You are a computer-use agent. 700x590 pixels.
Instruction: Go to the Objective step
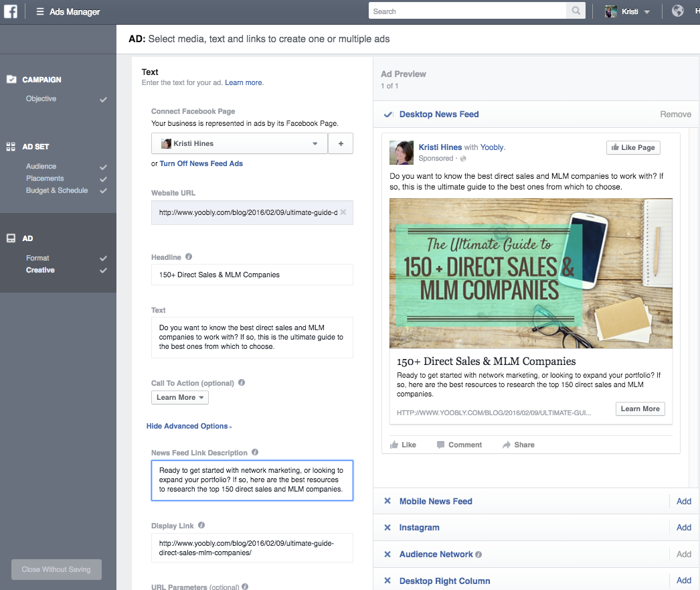click(x=41, y=98)
